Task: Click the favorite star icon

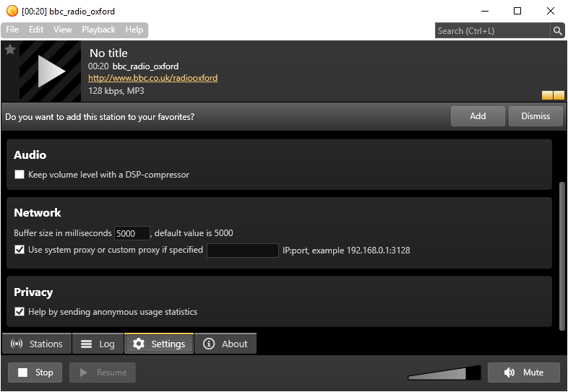Action: 10,49
